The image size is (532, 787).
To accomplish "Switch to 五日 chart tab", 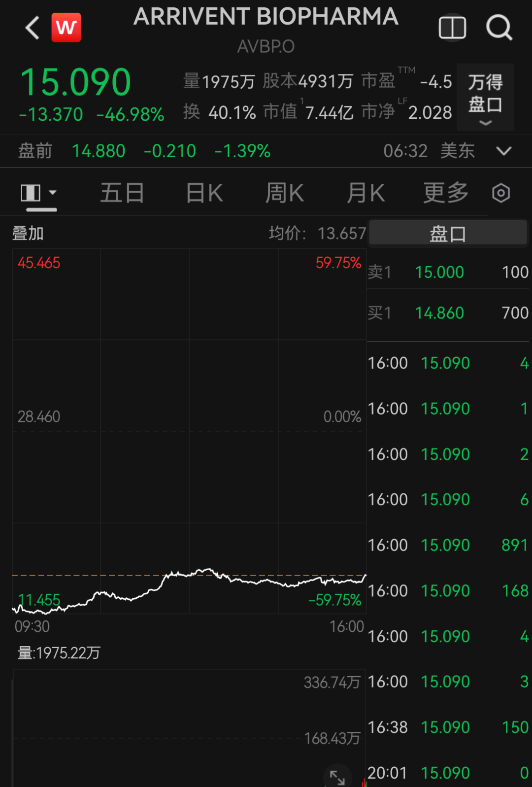I will point(122,193).
